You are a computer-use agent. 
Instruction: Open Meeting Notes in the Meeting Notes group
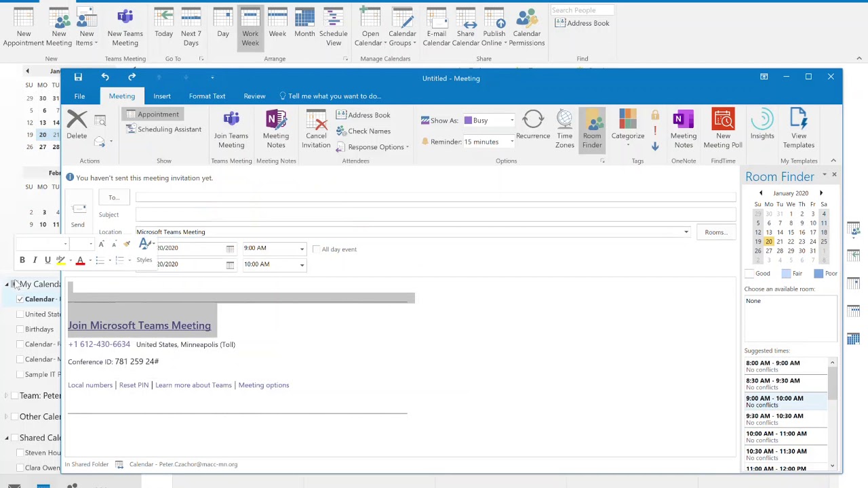(x=276, y=129)
